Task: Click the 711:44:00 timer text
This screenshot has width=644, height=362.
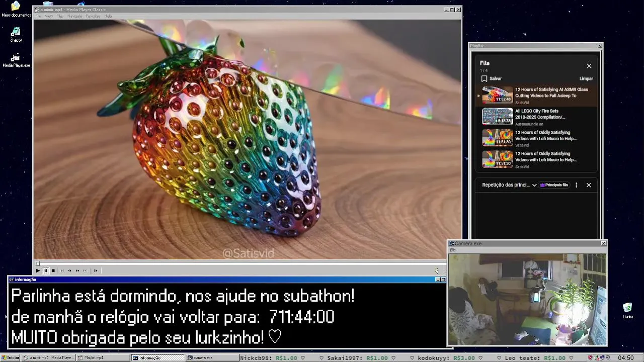Action: pyautogui.click(x=301, y=317)
